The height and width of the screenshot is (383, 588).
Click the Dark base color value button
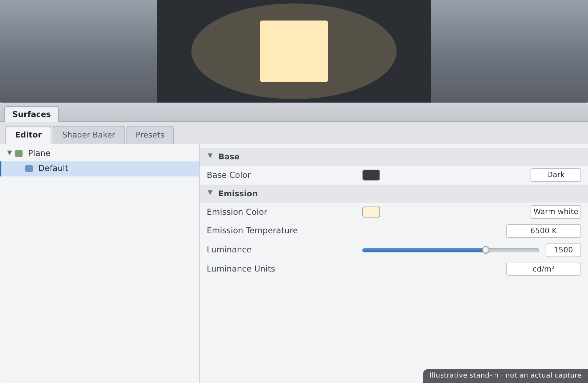pyautogui.click(x=556, y=175)
